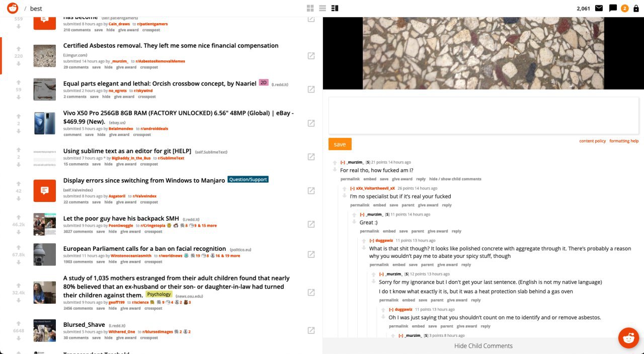Upvote the European Parliament facial recognition post
The height and width of the screenshot is (354, 644).
tap(19, 248)
